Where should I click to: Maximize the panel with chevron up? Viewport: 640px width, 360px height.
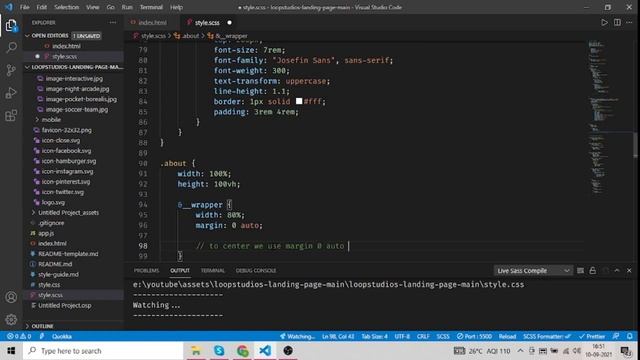coord(617,271)
